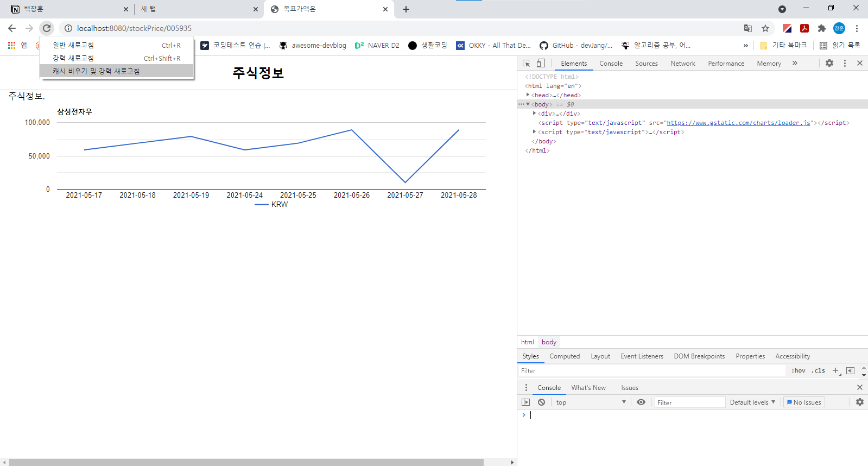The width and height of the screenshot is (868, 466).
Task: Focus the console Filter input
Action: coord(689,402)
